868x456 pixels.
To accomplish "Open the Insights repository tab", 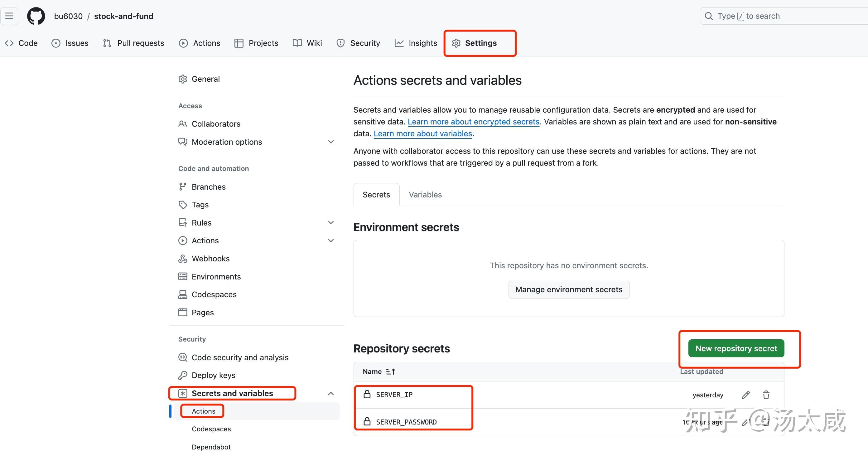I will [x=416, y=43].
